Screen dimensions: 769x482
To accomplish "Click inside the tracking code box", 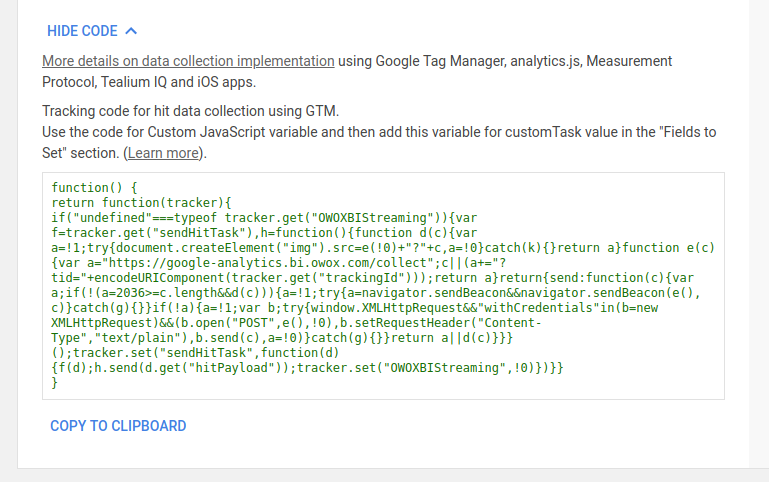I will tap(383, 286).
